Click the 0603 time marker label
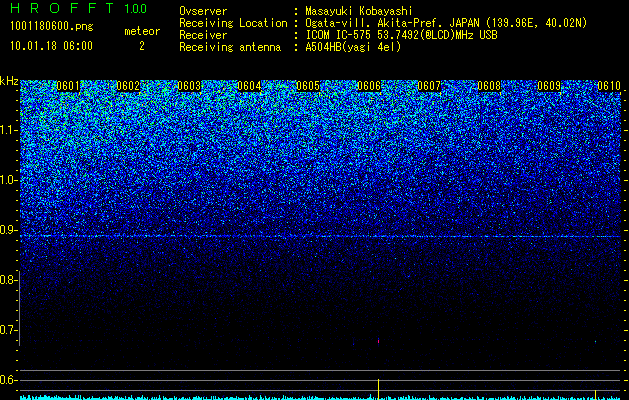The width and height of the screenshot is (629, 400). [189, 86]
